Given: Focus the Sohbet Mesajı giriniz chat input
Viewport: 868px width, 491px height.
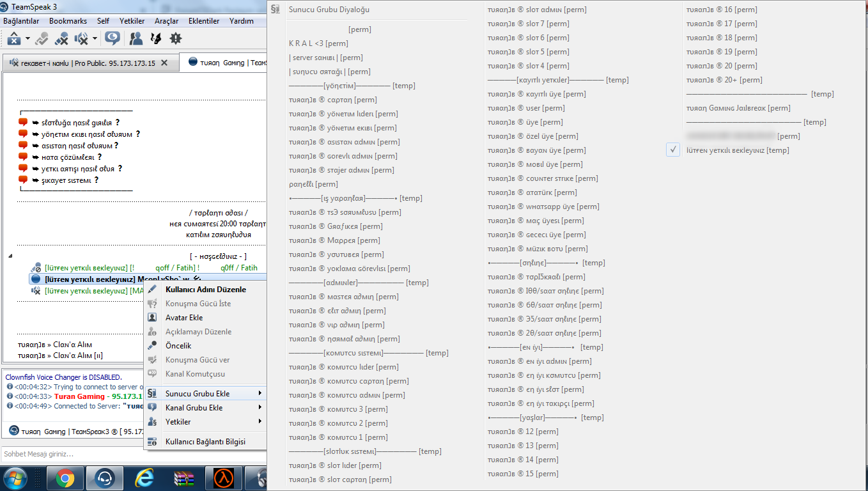Looking at the screenshot, I should 134,454.
